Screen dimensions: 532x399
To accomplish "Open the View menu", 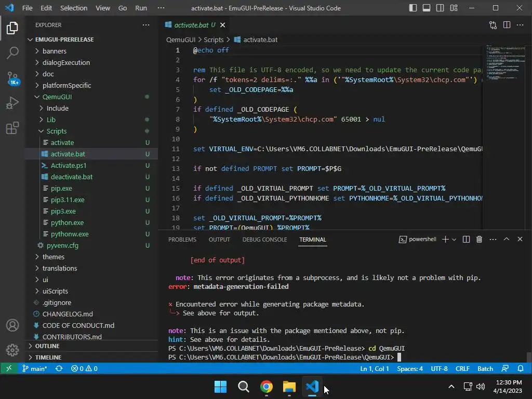I will tap(103, 8).
